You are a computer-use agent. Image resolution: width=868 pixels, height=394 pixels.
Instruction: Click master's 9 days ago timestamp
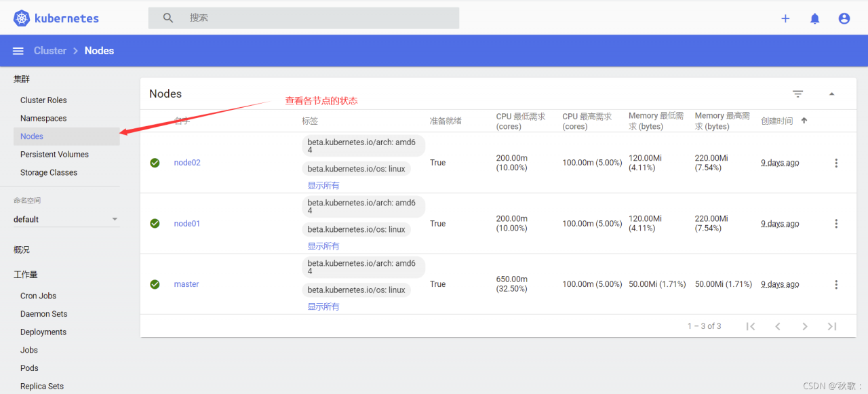[780, 284]
